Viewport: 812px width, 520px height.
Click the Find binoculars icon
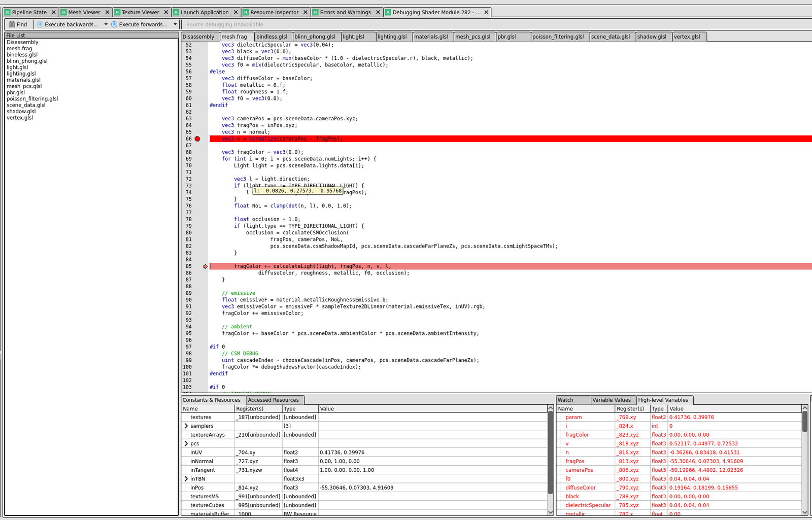pos(12,24)
